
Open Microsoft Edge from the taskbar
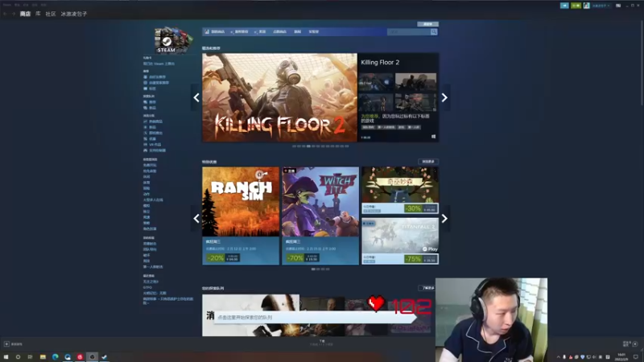pyautogui.click(x=56, y=357)
